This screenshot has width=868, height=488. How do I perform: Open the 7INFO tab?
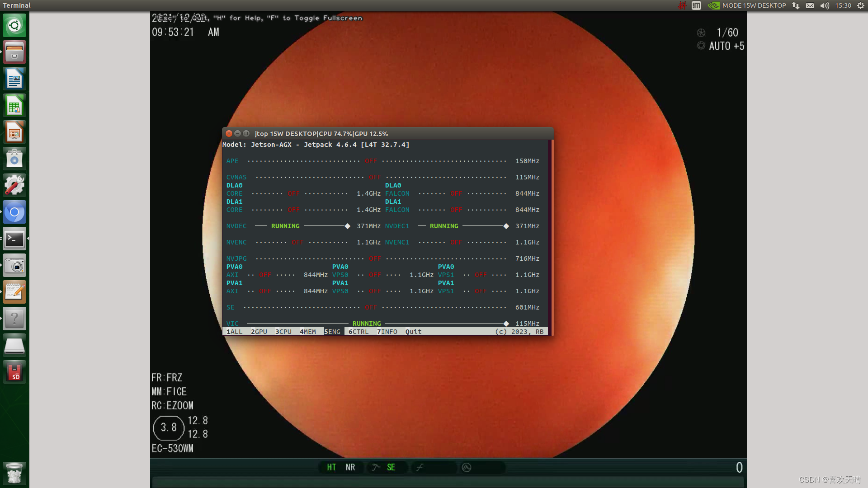coord(387,332)
